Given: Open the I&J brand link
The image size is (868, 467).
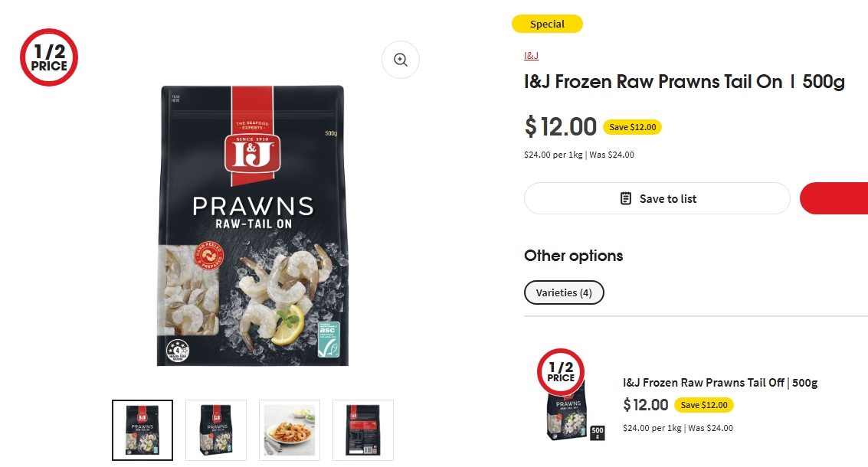Looking at the screenshot, I should coord(531,56).
